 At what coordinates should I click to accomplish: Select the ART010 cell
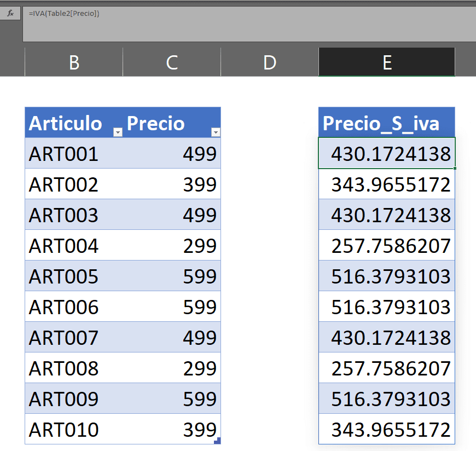click(63, 430)
